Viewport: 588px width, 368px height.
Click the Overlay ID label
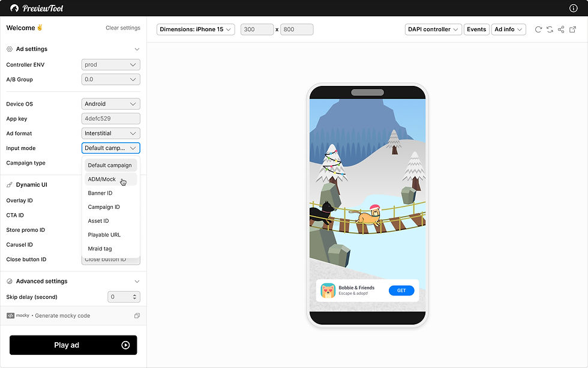pos(19,201)
